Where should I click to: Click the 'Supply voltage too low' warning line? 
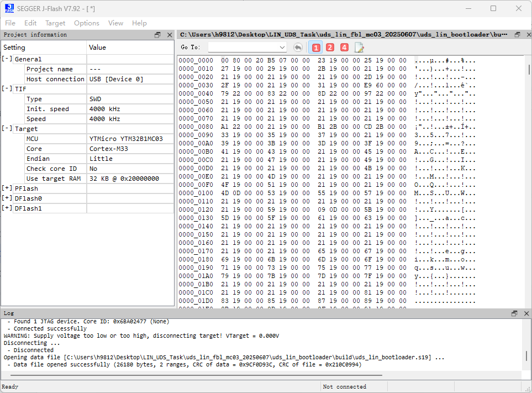point(141,336)
